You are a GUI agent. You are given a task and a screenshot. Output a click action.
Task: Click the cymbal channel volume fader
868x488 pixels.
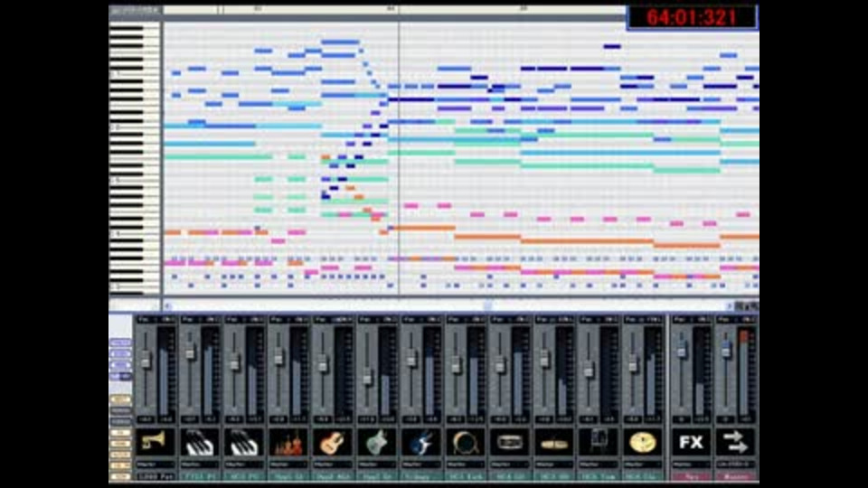(633, 363)
